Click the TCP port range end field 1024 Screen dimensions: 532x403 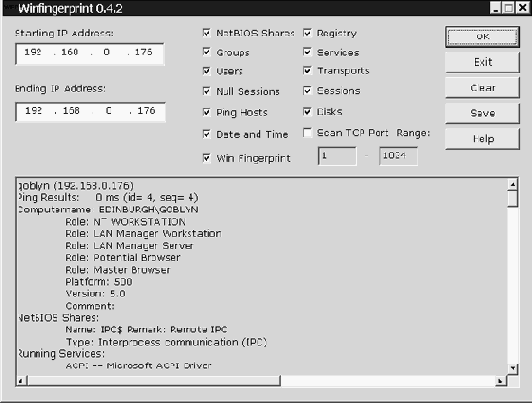(398, 156)
